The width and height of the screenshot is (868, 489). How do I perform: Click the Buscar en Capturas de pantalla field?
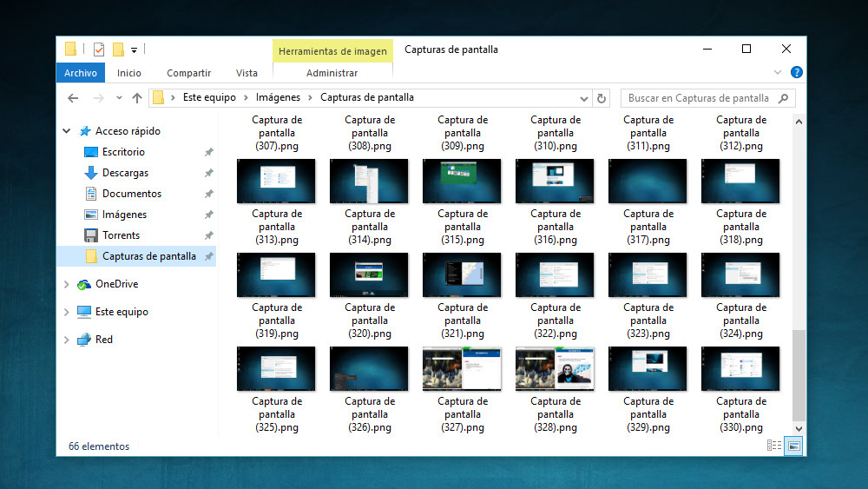coord(708,98)
